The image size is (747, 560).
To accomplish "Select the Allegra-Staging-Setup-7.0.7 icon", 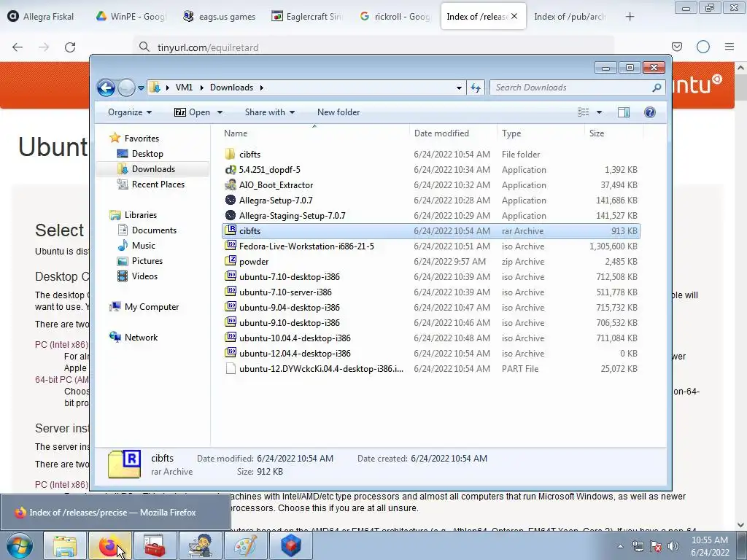I will point(230,215).
